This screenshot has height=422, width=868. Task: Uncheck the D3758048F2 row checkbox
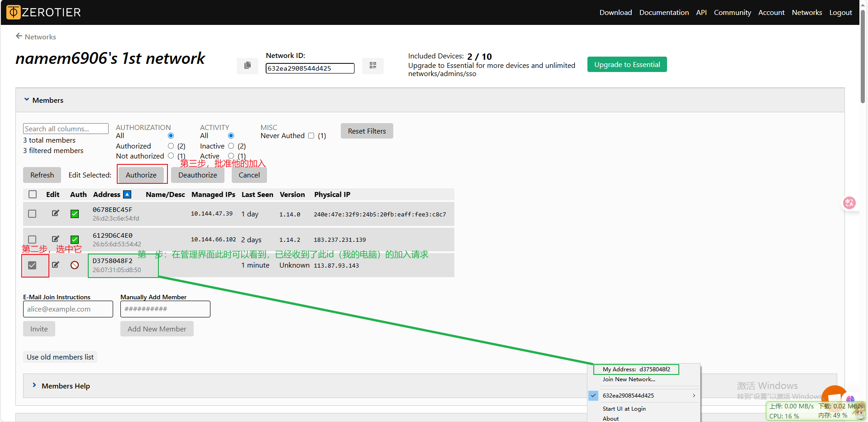pos(32,265)
